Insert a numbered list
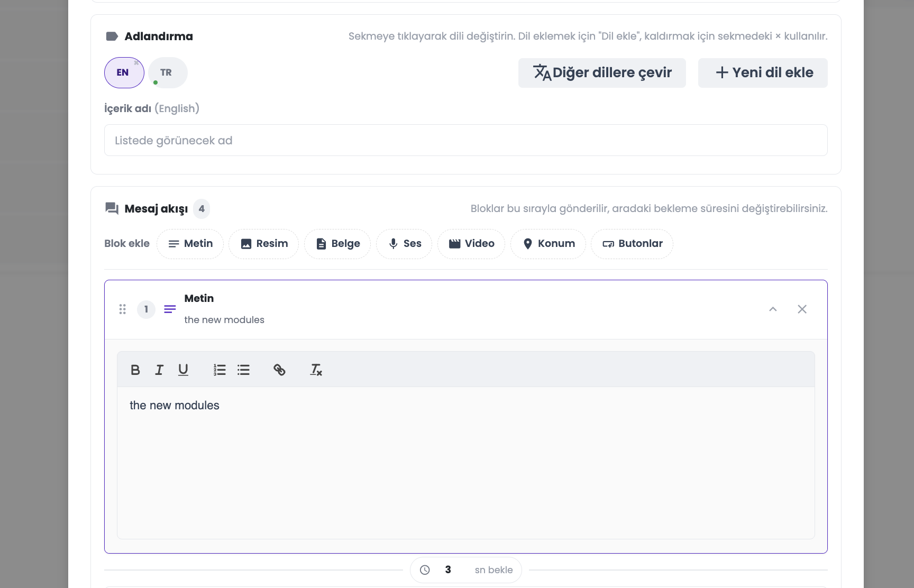This screenshot has width=914, height=588. (220, 370)
